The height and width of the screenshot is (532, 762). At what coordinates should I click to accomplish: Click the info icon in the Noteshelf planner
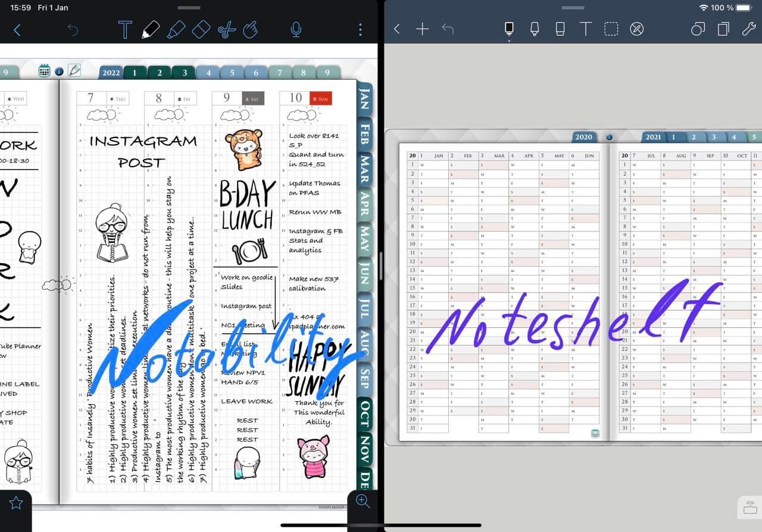pyautogui.click(x=609, y=137)
